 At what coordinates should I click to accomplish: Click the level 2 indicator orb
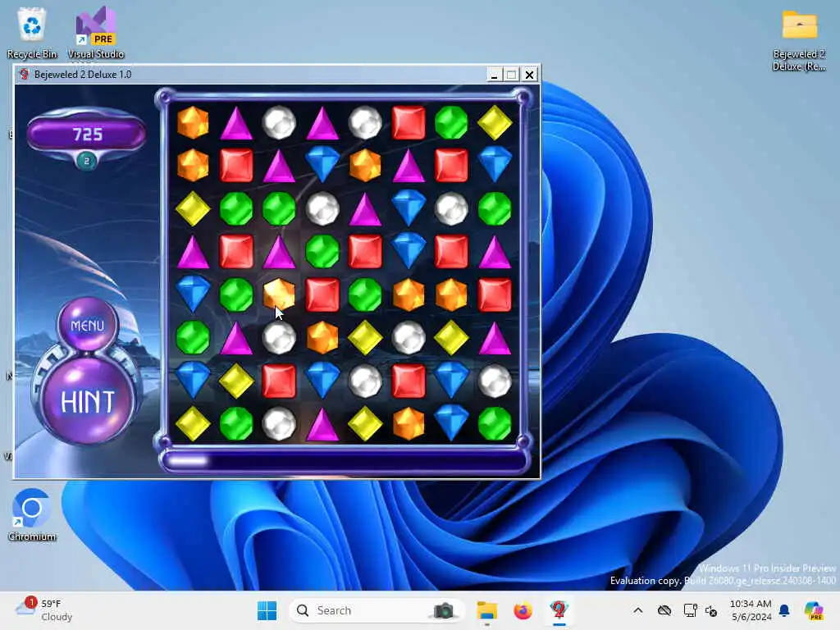87,161
